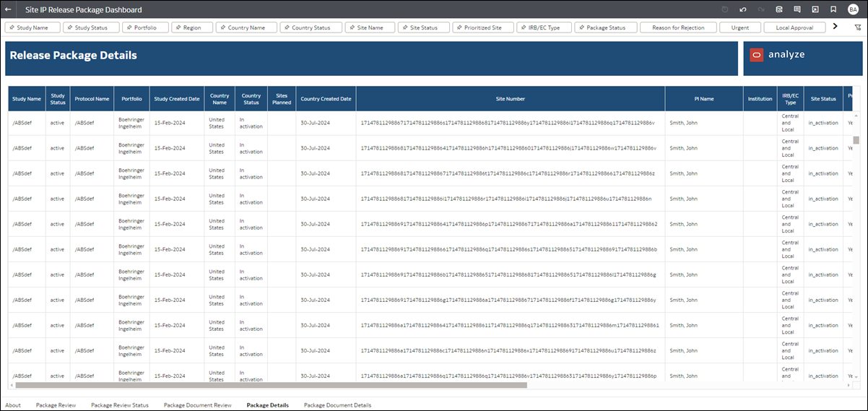This screenshot has height=411, width=868.
Task: Toggle pin icon on Prioritized Site filter
Action: 460,27
